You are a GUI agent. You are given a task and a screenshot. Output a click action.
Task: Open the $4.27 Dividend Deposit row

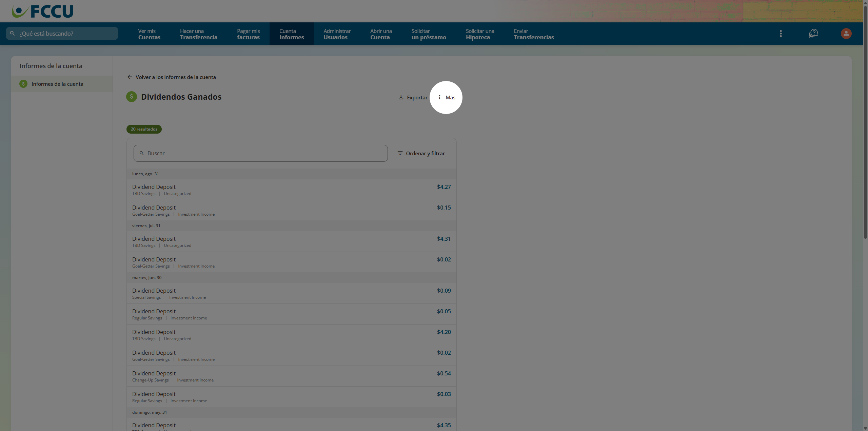291,190
